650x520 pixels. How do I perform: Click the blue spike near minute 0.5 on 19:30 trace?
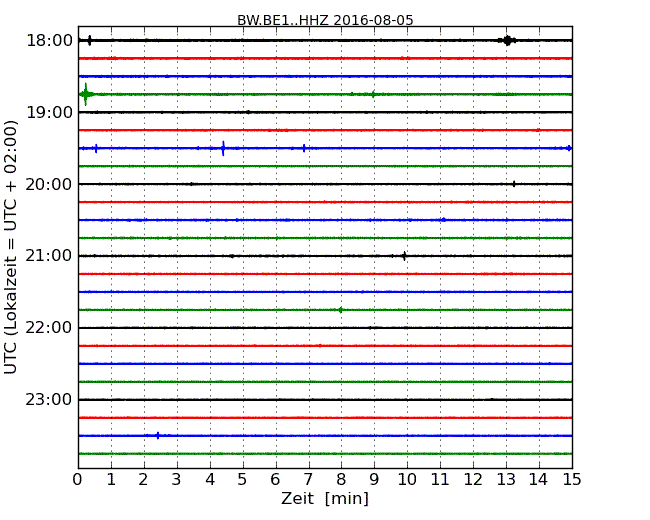tap(96, 148)
